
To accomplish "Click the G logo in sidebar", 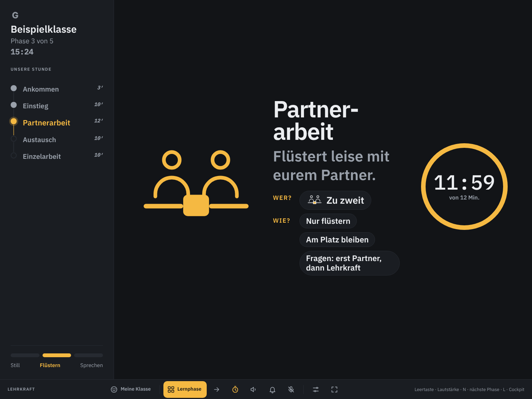I will [15, 15].
